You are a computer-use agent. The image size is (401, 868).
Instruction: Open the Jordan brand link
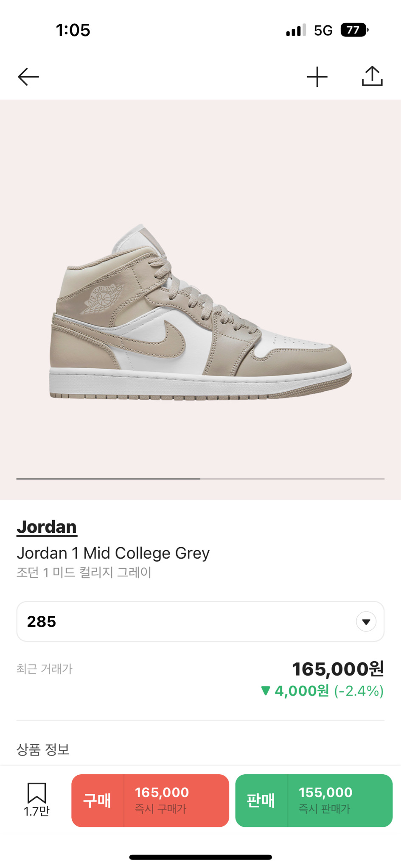(47, 527)
